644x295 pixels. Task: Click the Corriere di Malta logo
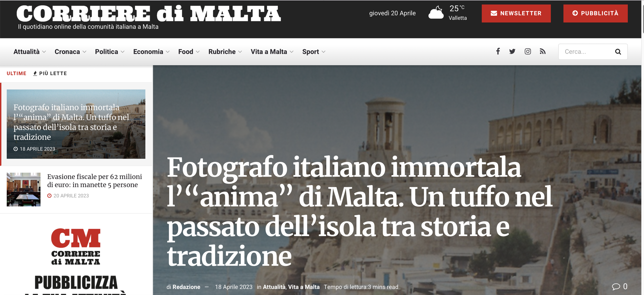pyautogui.click(x=149, y=14)
